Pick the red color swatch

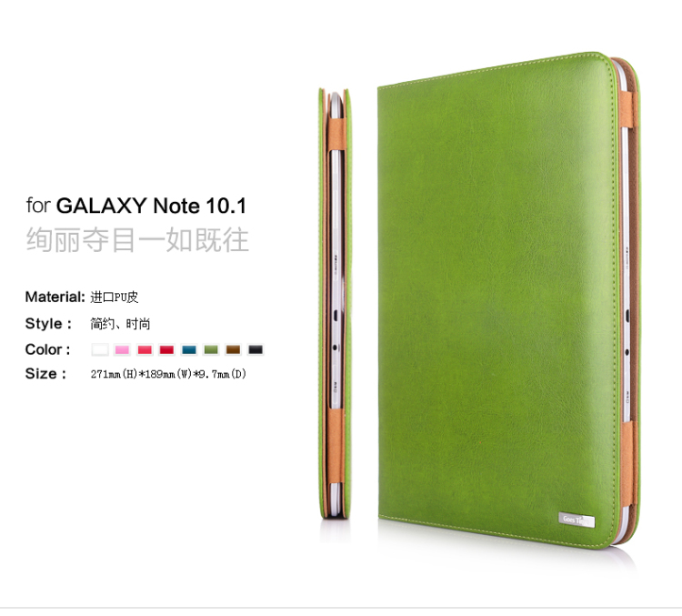[x=166, y=349]
